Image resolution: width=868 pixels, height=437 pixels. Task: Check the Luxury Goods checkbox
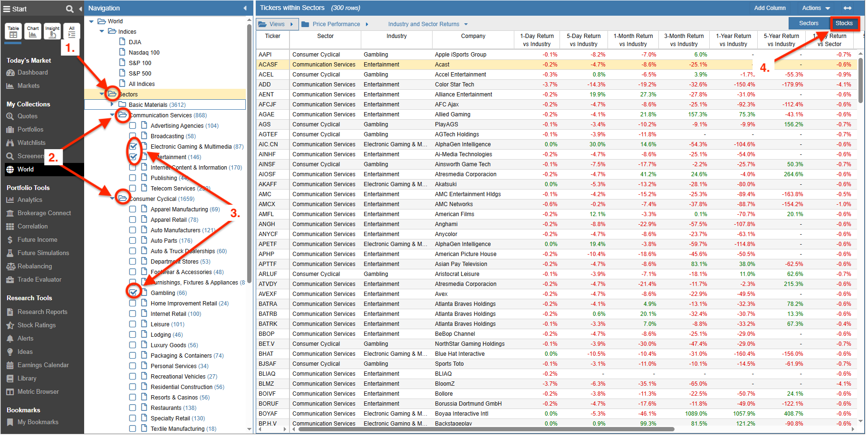click(x=133, y=345)
